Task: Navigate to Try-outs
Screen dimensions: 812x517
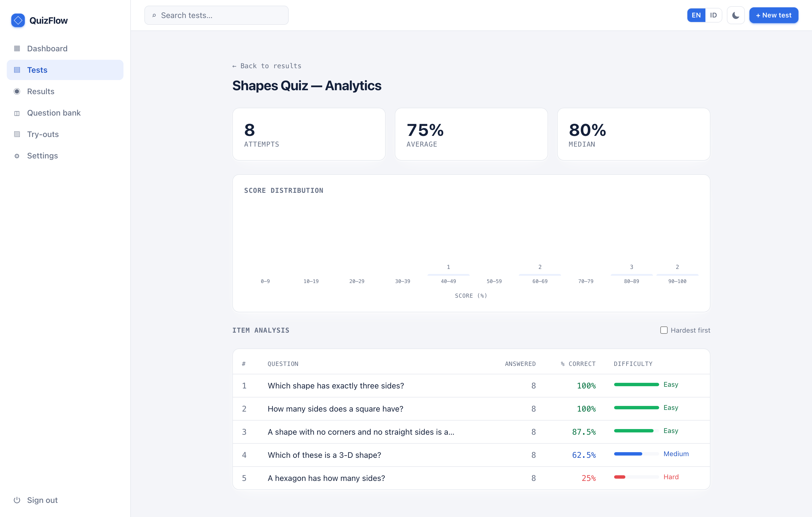Action: [65, 134]
